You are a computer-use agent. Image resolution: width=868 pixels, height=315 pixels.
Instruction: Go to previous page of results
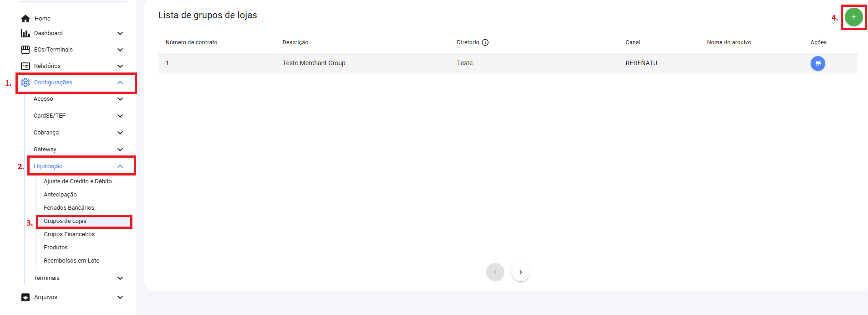(x=495, y=272)
